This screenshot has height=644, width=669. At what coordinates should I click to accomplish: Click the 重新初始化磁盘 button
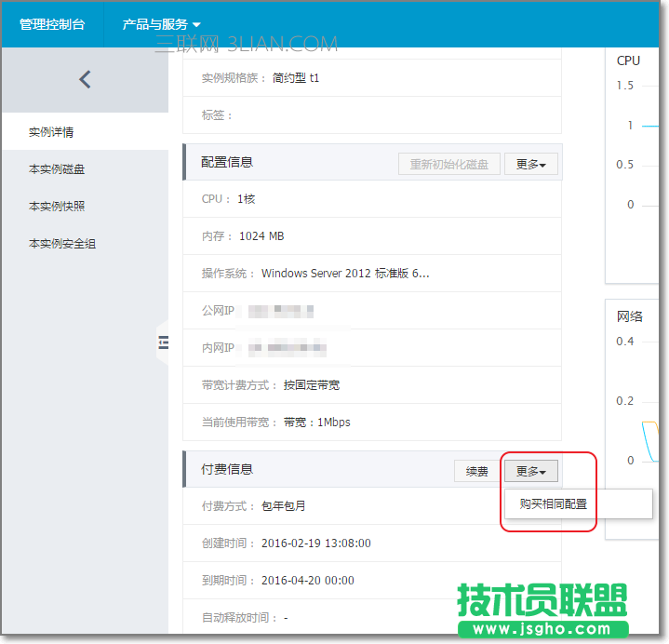point(449,164)
